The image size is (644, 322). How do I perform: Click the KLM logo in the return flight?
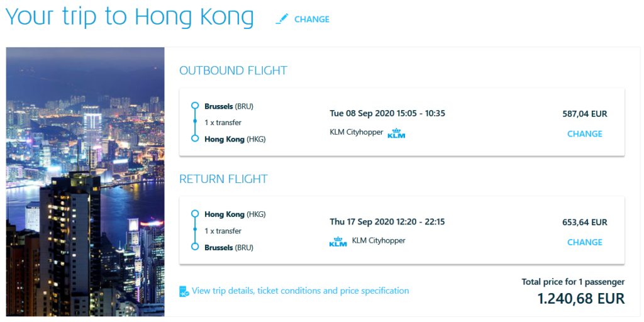click(x=338, y=242)
